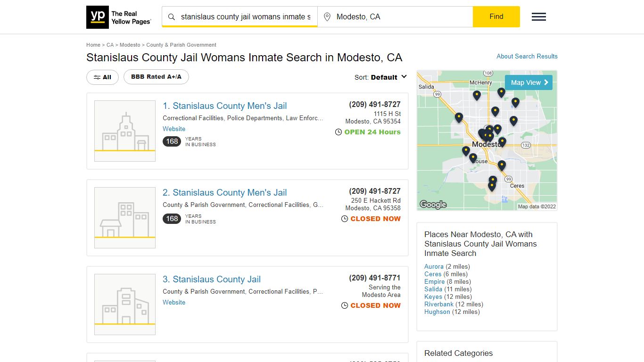Open the Empire nearby place link

pos(434,281)
